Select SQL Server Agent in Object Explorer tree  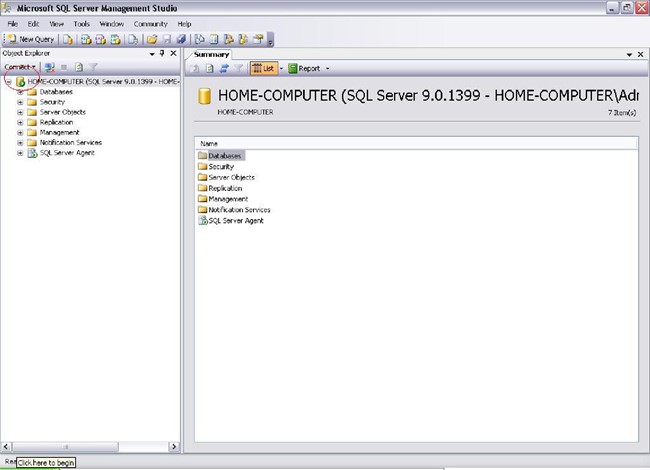(67, 153)
